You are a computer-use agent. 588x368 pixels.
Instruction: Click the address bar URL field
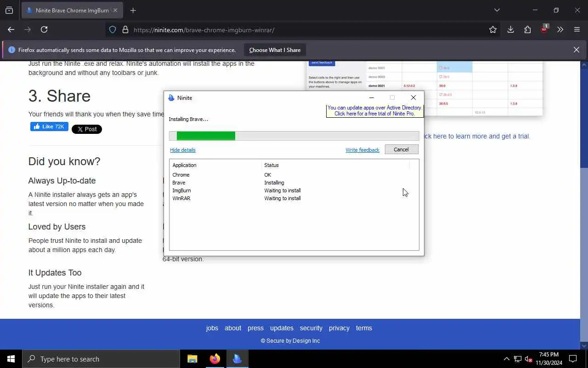pyautogui.click(x=303, y=30)
